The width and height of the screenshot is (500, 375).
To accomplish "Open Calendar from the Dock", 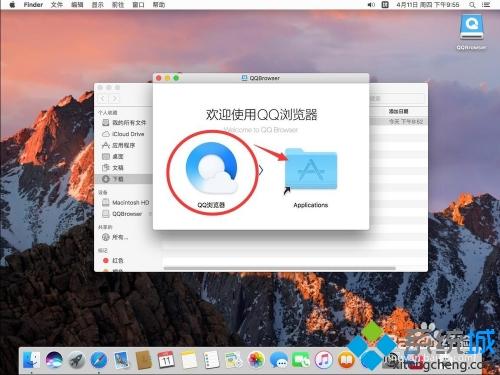I will pyautogui.click(x=166, y=360).
